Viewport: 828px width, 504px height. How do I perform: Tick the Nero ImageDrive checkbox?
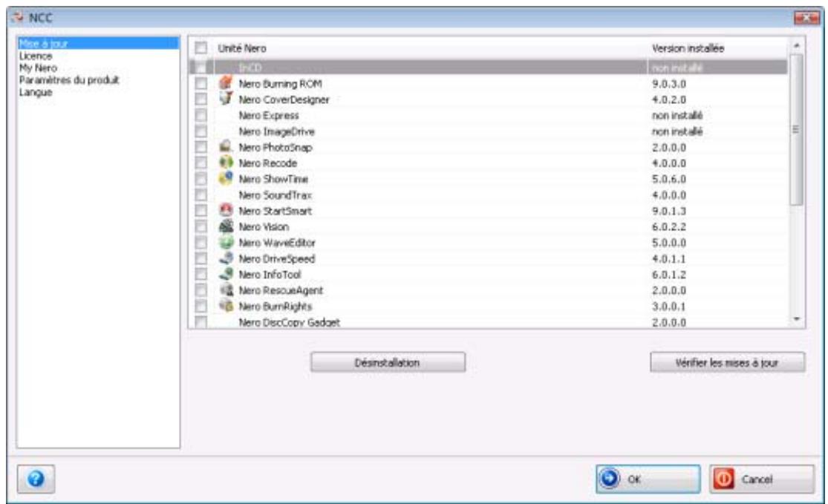click(201, 131)
